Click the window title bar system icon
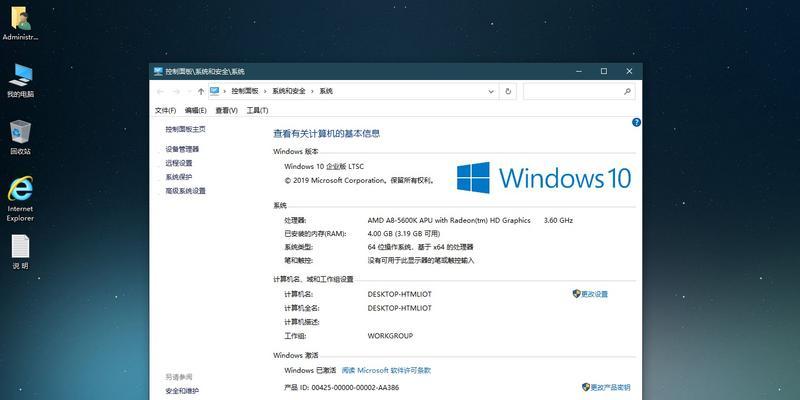The width and height of the screenshot is (800, 400). (x=158, y=71)
